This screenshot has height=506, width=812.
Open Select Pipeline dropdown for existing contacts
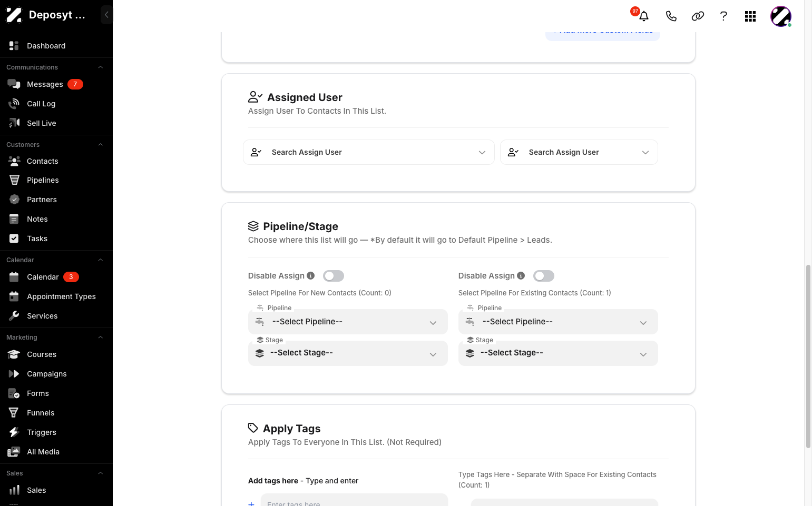click(x=558, y=322)
